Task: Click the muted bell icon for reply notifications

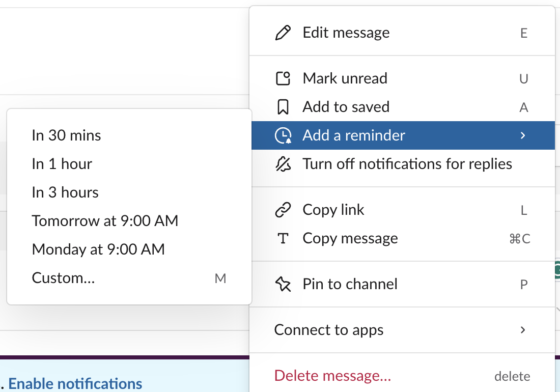Action: 283,164
